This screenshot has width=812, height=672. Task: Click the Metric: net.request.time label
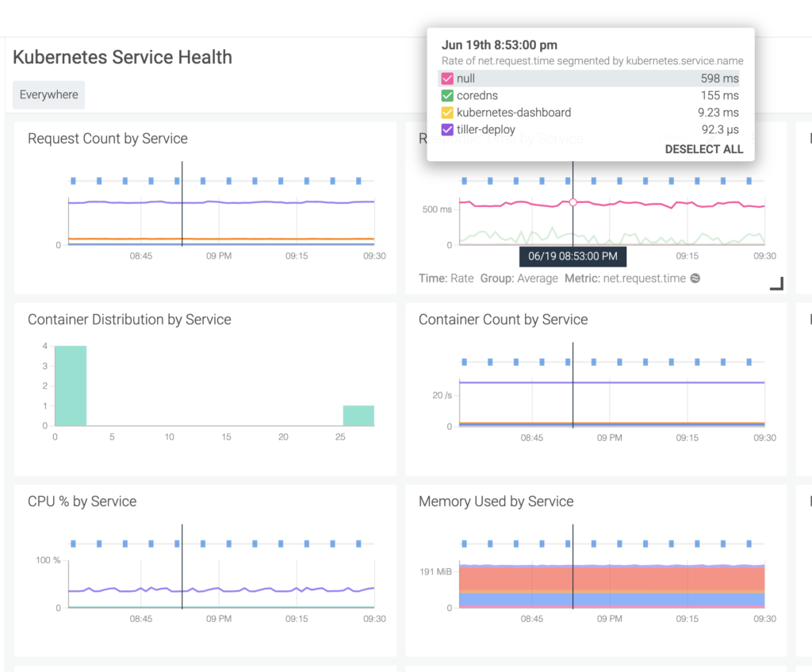[626, 278]
